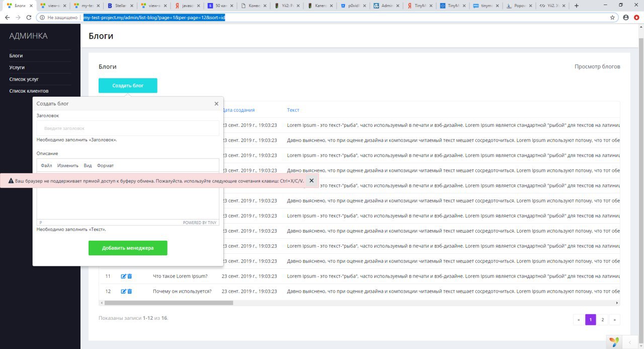644x349 pixels.
Task: Click the next page » arrow
Action: (614, 320)
